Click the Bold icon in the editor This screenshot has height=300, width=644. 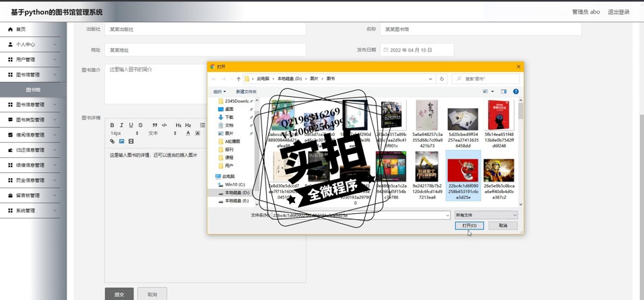click(x=112, y=125)
